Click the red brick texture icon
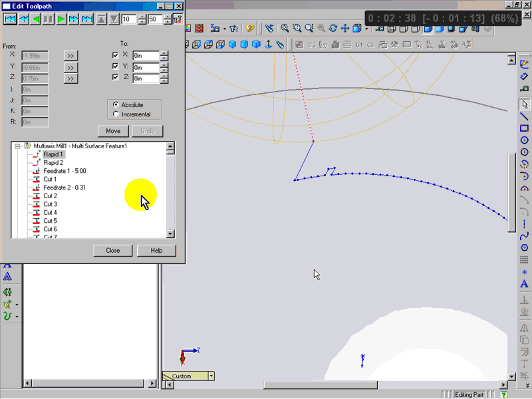Screen dimensions: 532x399 tap(199, 28)
